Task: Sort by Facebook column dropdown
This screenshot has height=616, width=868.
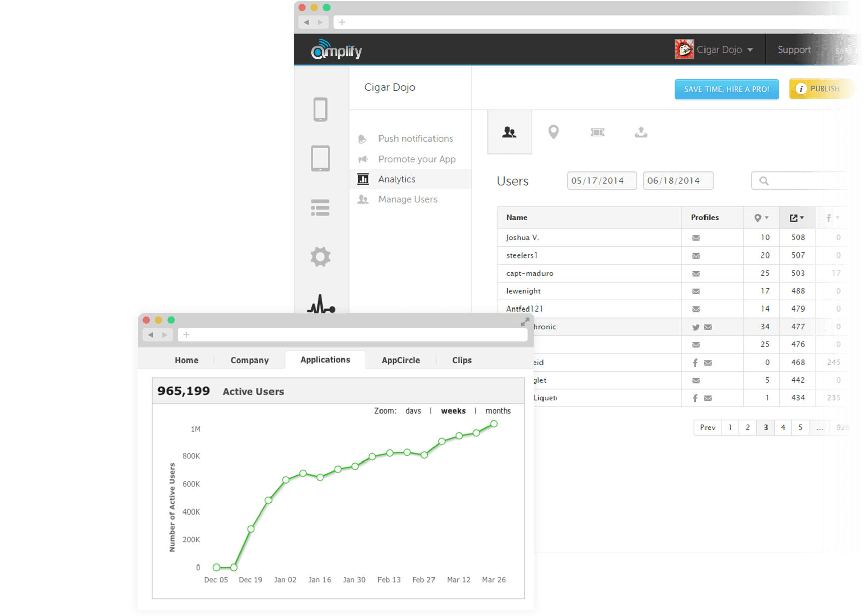Action: (x=832, y=218)
